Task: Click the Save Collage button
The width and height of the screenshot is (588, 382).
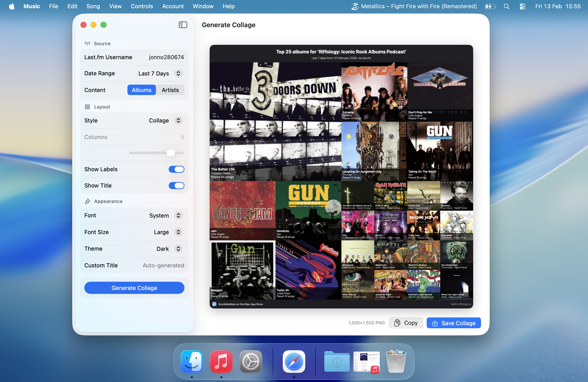Action: tap(454, 323)
